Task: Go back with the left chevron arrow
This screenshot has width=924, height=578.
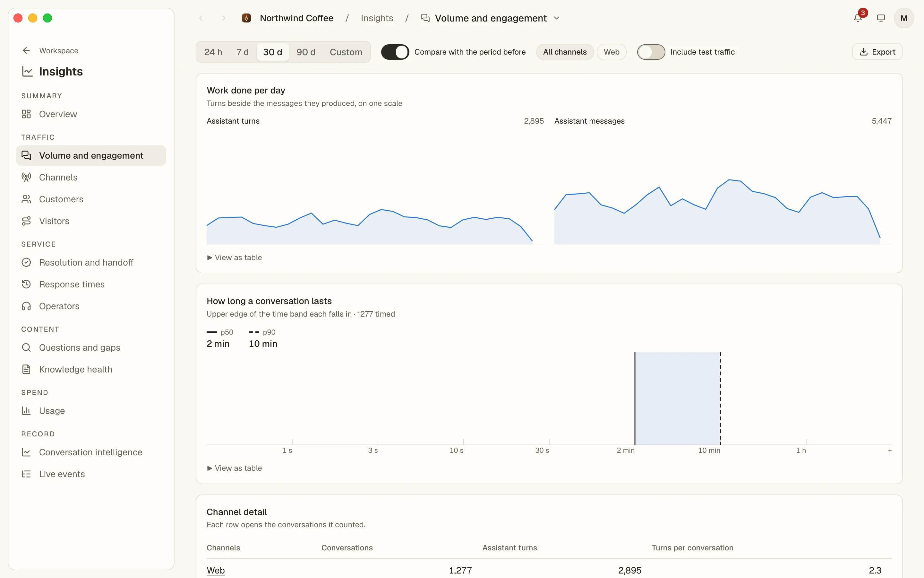Action: pos(201,18)
